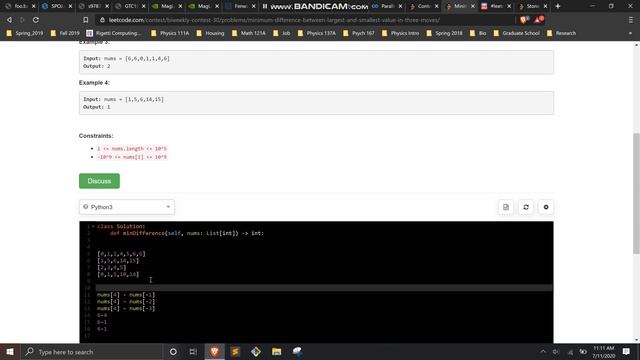Viewport: 640px width, 360px height.
Task: Open a new browser tab with plus
Action: click(x=558, y=6)
